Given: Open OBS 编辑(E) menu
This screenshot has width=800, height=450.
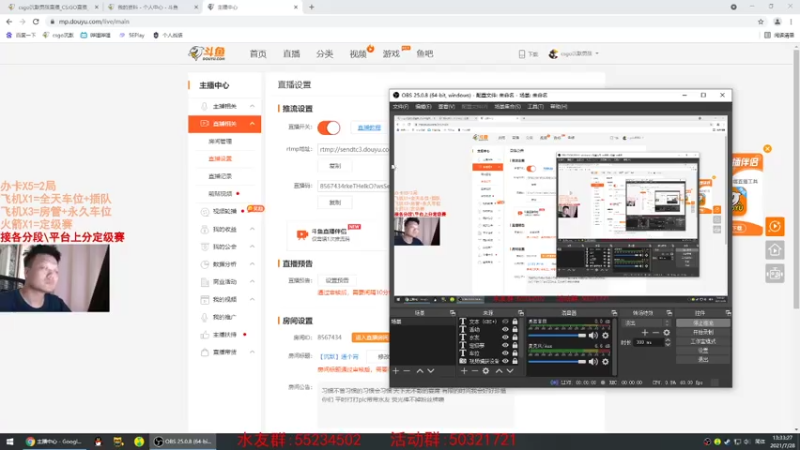Looking at the screenshot, I should (423, 107).
